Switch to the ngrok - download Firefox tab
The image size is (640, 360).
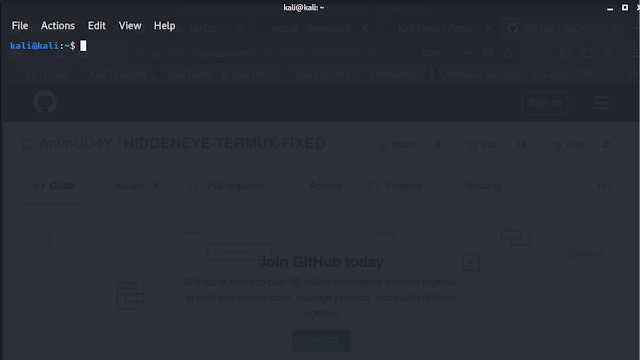coord(311,29)
